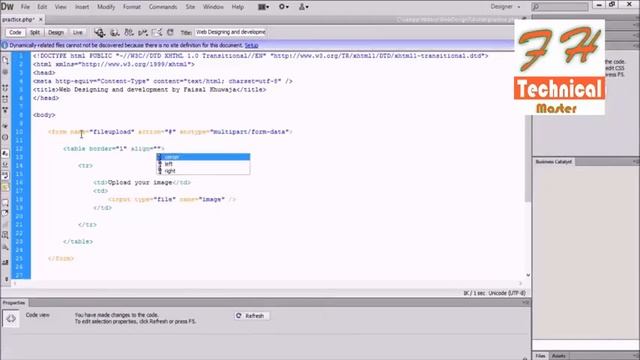
Task: Select 'right' in the align autocomplete list
Action: (x=203, y=171)
